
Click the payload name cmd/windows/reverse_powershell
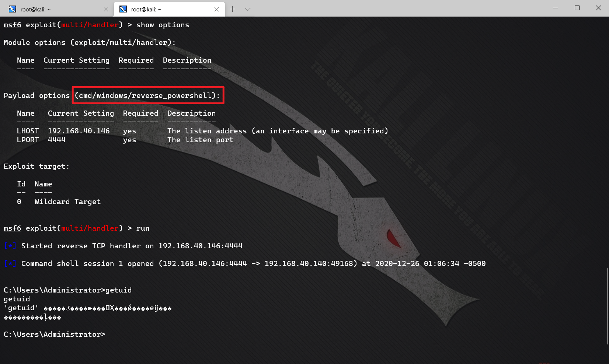(x=145, y=95)
